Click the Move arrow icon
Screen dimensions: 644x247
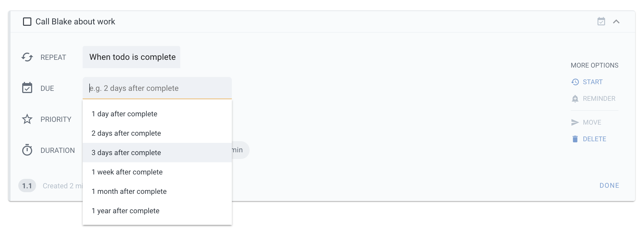coord(574,122)
